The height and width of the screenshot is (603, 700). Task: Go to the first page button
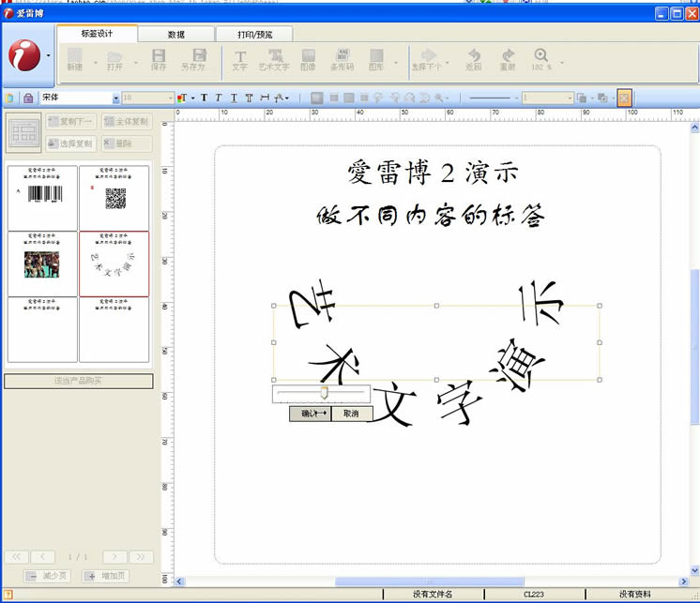[17, 557]
